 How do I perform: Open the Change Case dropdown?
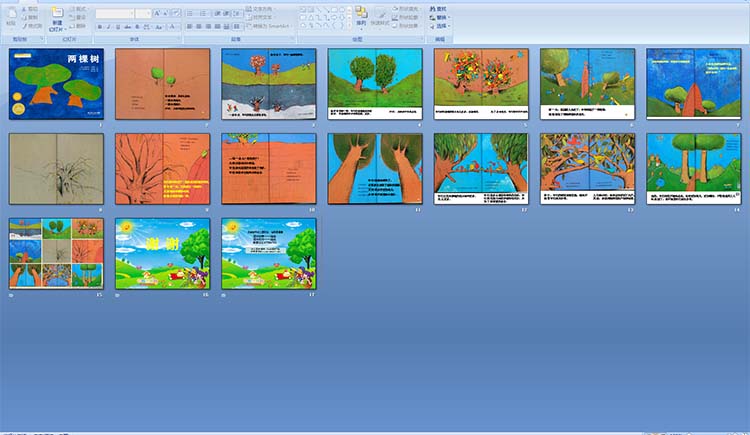[x=159, y=27]
